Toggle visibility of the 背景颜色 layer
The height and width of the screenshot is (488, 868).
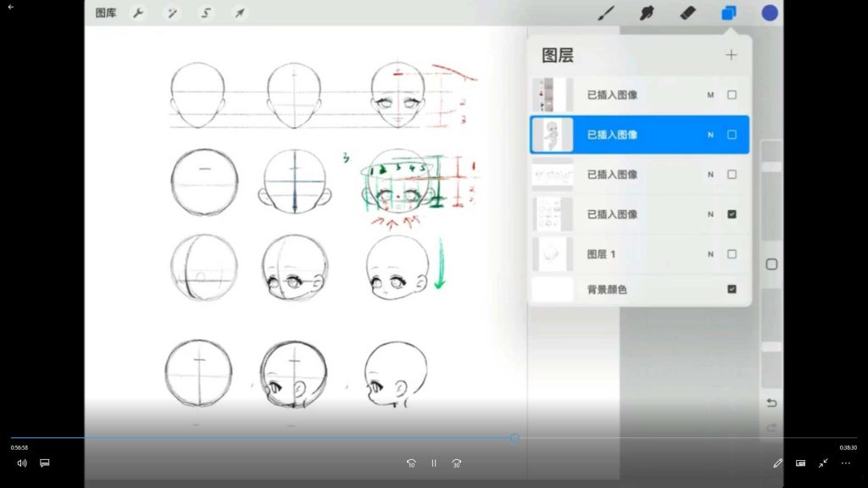click(x=732, y=289)
